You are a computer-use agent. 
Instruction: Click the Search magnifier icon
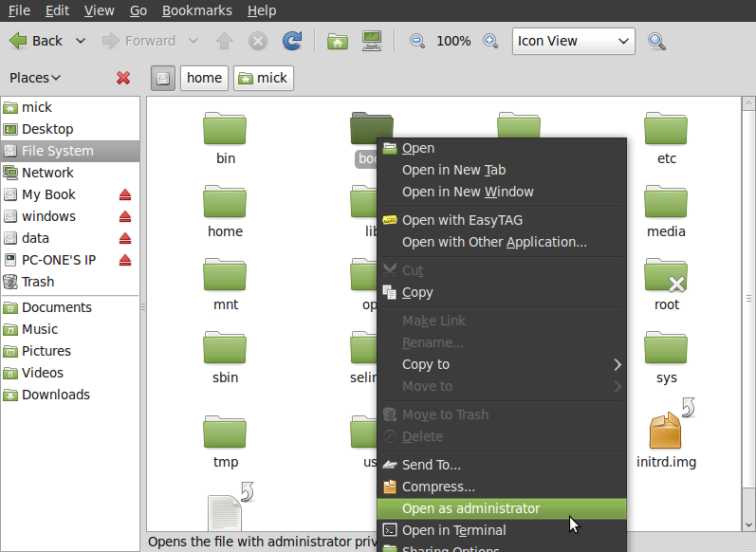[656, 42]
